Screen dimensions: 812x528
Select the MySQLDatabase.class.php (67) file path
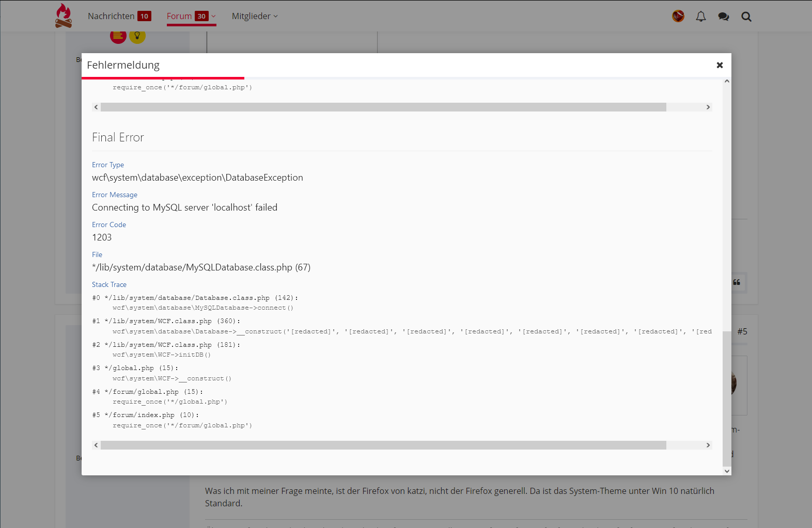pyautogui.click(x=201, y=267)
